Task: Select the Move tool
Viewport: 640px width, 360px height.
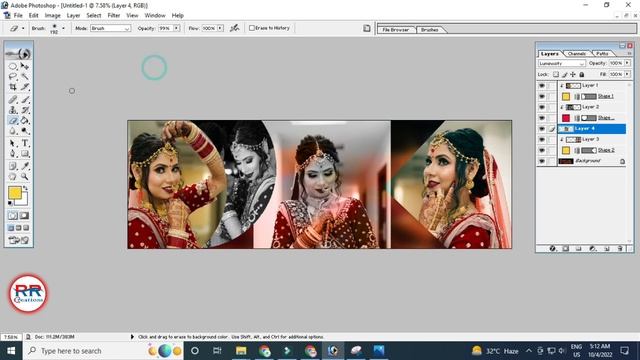Action: pyautogui.click(x=24, y=66)
